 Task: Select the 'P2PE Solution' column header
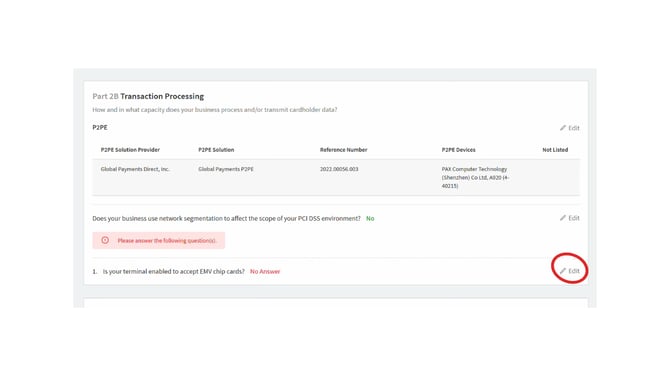point(216,150)
